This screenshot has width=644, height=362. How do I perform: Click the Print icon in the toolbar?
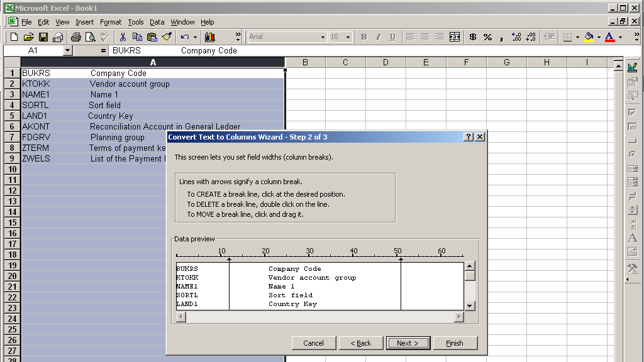coord(75,37)
